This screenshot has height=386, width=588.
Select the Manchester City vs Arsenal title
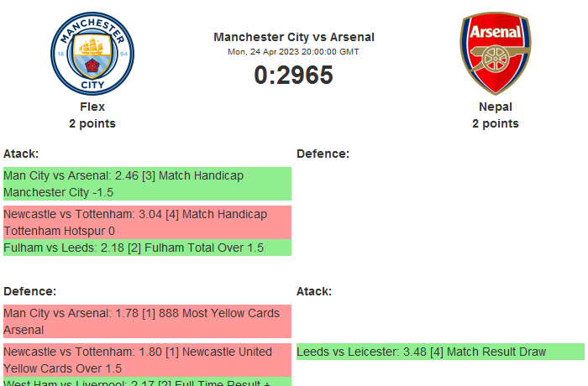coord(294,37)
